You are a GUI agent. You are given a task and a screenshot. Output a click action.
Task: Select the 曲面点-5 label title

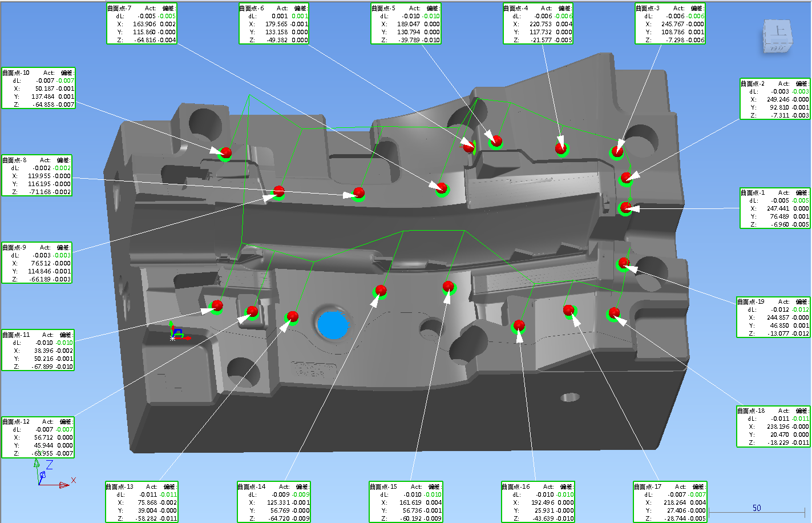[x=383, y=8]
